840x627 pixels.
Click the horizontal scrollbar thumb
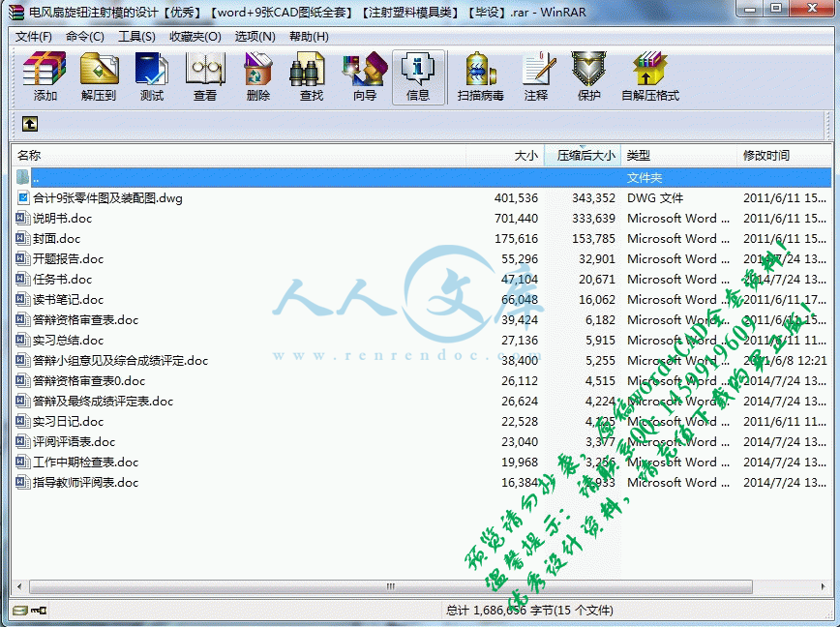(x=391, y=586)
